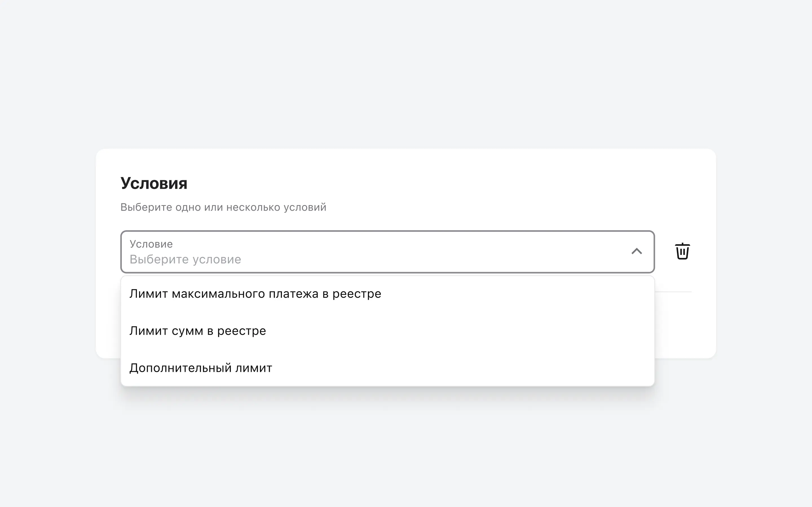Click the upward chevron in the Условие field
Screen dimensions: 812x507
coord(637,252)
